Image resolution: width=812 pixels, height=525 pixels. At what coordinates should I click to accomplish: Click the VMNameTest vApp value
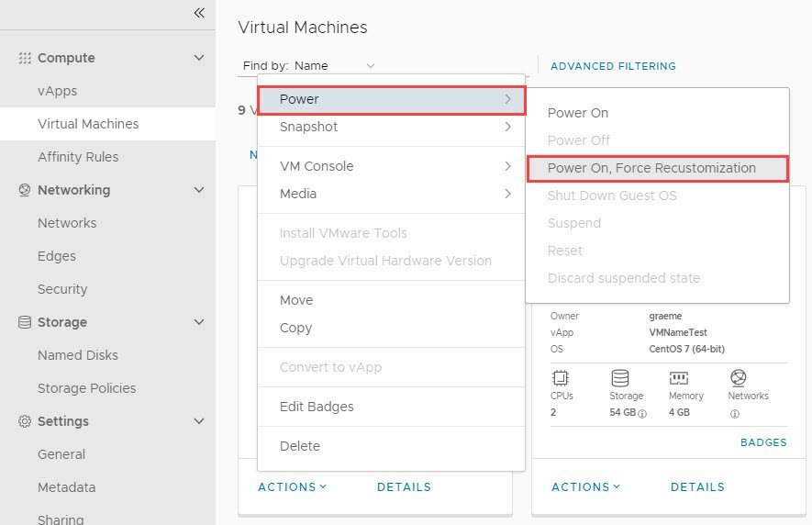point(678,333)
